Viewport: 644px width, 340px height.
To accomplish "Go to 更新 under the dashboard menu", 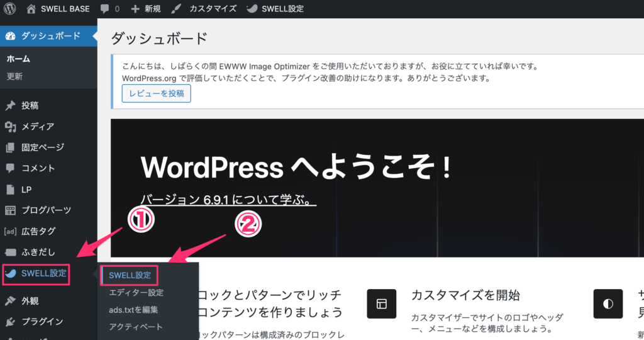I will (x=14, y=76).
